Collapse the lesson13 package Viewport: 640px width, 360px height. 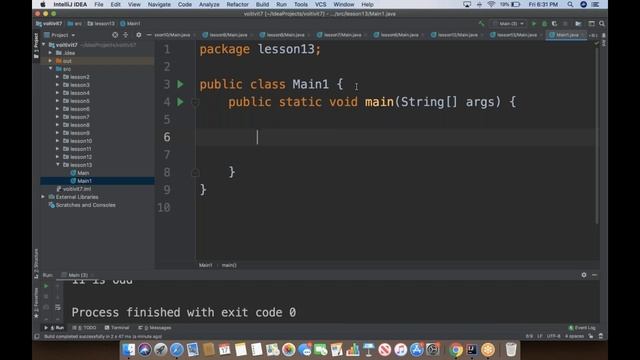(x=58, y=165)
